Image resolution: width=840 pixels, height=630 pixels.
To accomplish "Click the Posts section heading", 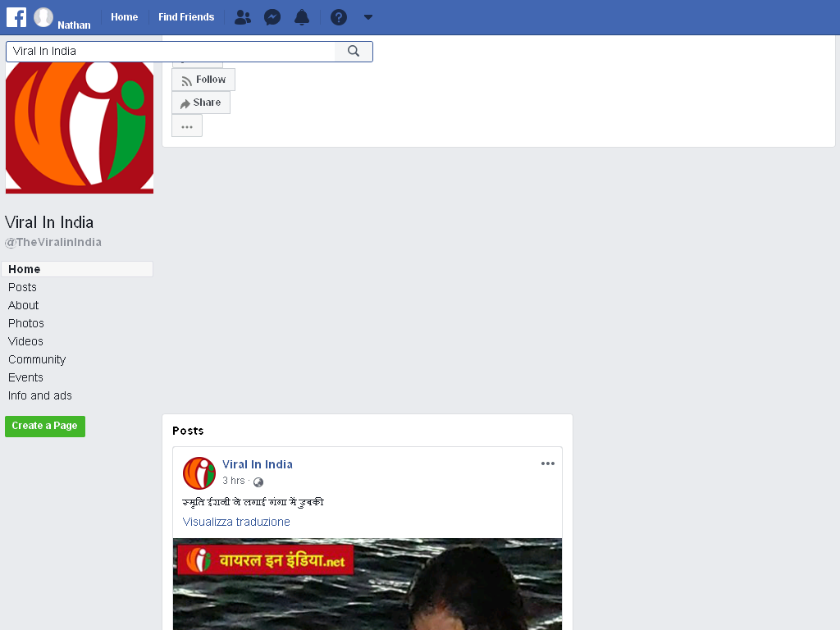I will tap(188, 431).
